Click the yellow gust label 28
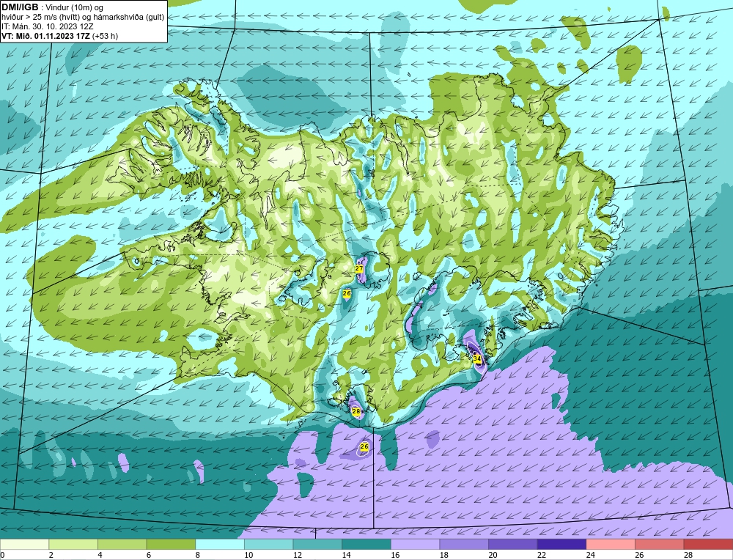The image size is (733, 560). pos(356,411)
